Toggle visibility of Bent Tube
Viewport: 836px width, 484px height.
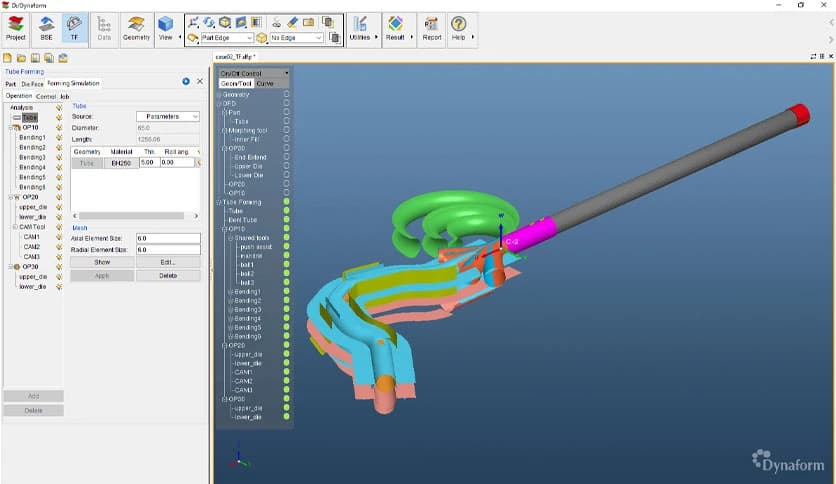pyautogui.click(x=286, y=220)
